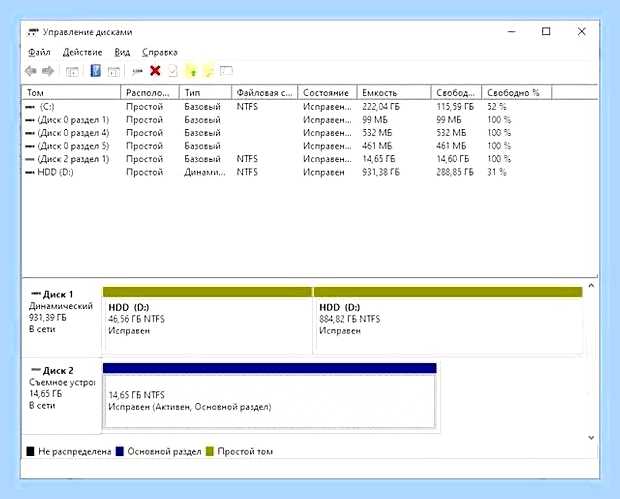Click the yellow folder with green arrow icon
Viewport: 620px width, 499px height.
pyautogui.click(x=192, y=71)
